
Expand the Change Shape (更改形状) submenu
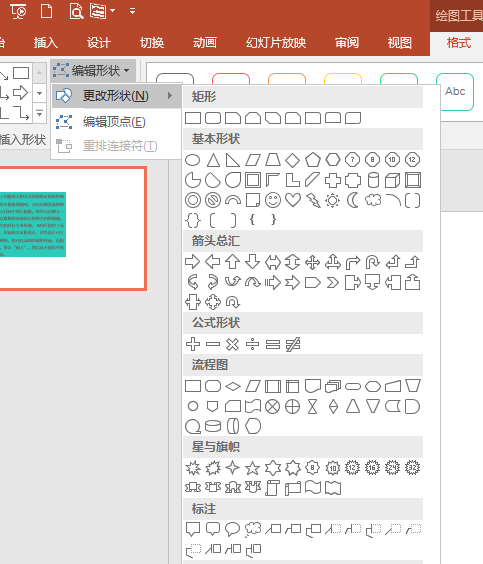(116, 96)
